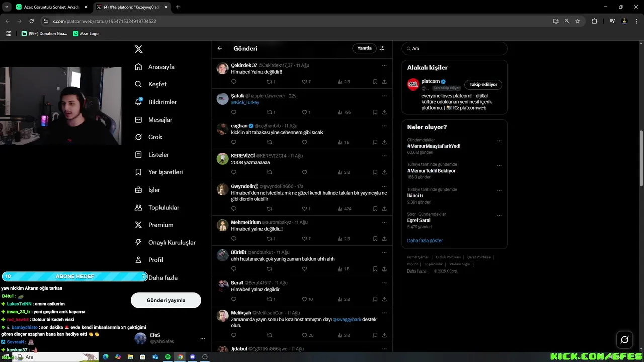Open Chrome extensions puzzle icon
The height and width of the screenshot is (362, 644).
[x=594, y=21]
